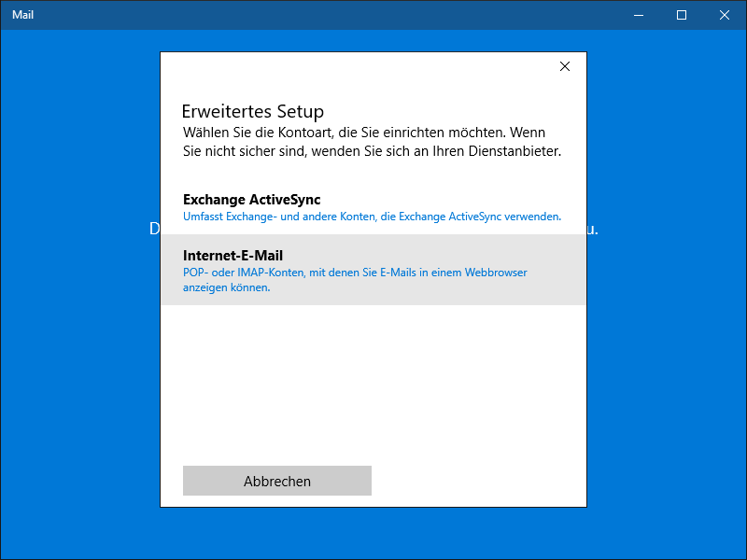Click the Erweitertes Setup heading
Viewport: 747px width, 560px height.
[252, 111]
